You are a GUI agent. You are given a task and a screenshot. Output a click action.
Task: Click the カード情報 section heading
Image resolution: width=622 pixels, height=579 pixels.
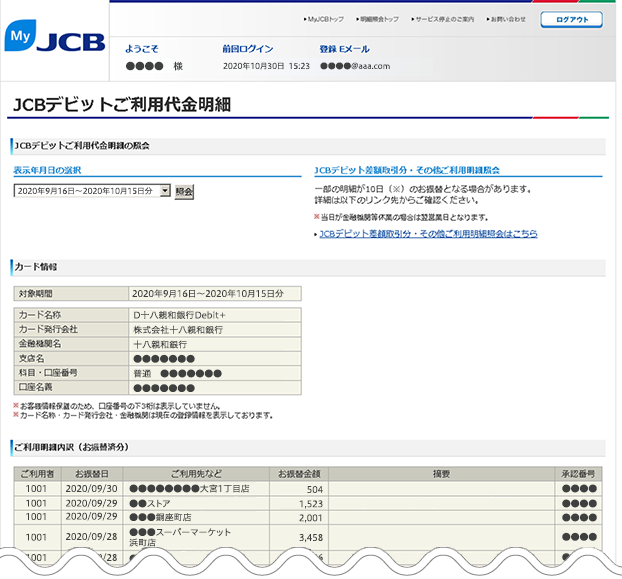(x=36, y=267)
